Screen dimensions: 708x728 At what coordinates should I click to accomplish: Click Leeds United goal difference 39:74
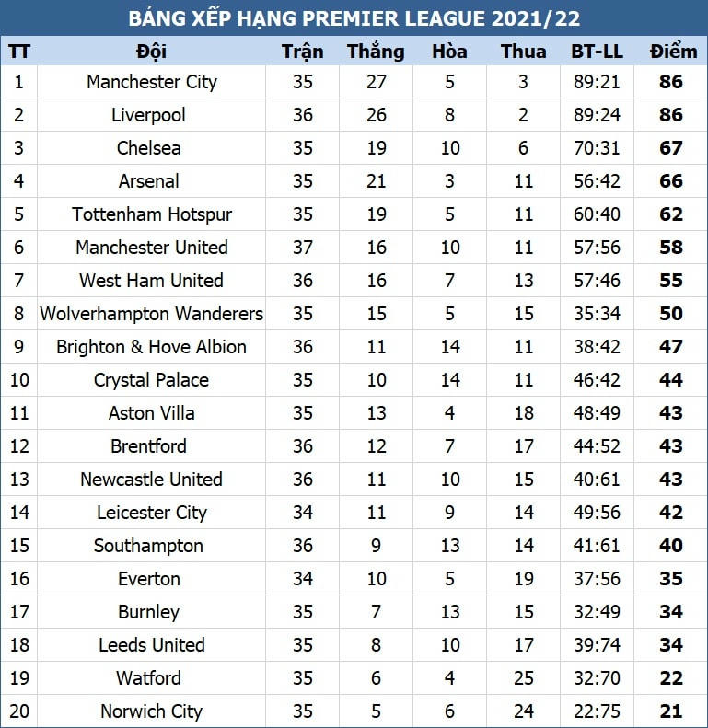pyautogui.click(x=597, y=645)
